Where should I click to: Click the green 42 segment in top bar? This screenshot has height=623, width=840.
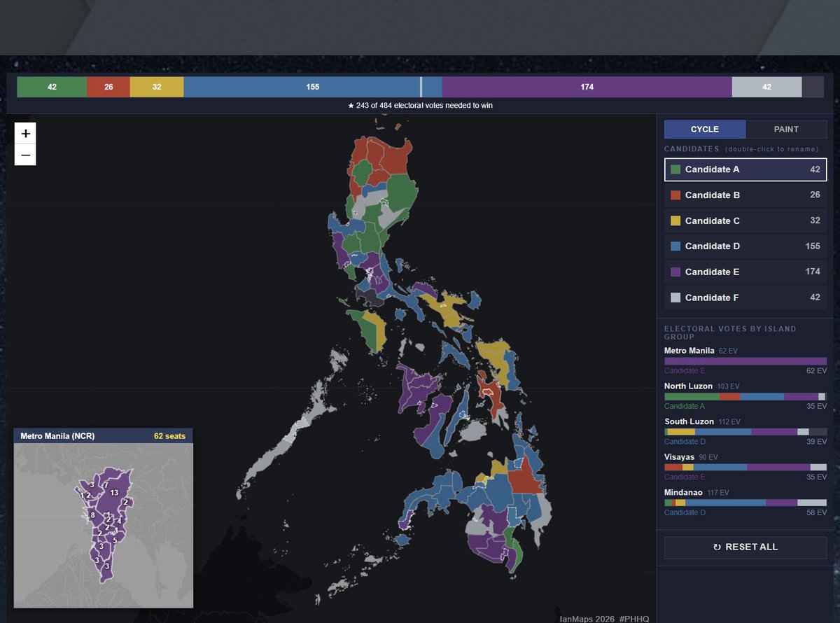[x=52, y=87]
